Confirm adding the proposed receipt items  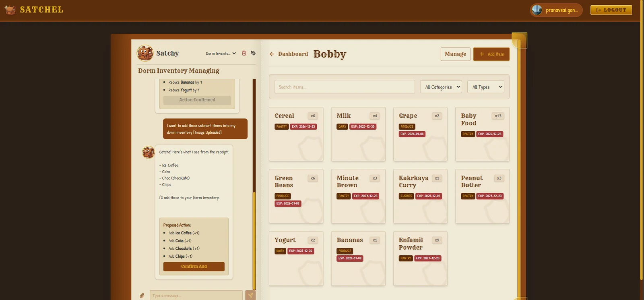(x=194, y=267)
